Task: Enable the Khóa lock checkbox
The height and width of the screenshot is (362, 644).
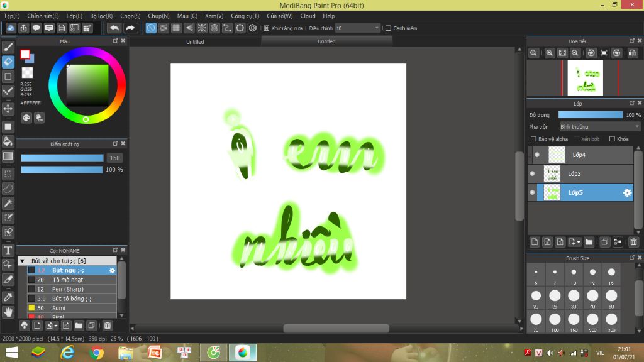Action: coord(612,139)
